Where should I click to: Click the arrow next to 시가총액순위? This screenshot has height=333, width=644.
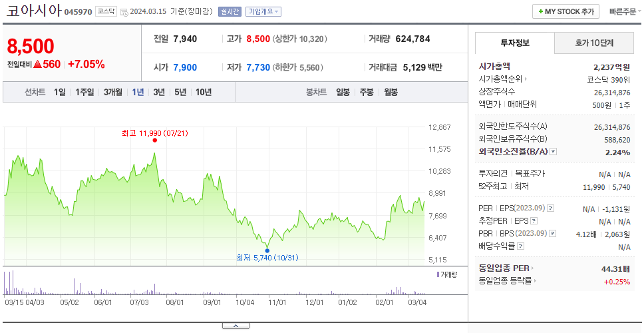coord(526,79)
